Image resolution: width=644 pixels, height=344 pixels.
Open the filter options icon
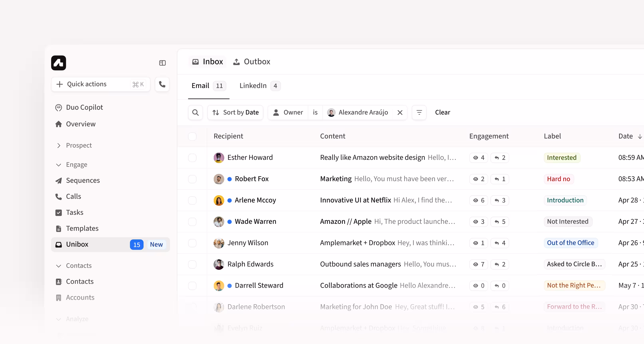click(419, 112)
